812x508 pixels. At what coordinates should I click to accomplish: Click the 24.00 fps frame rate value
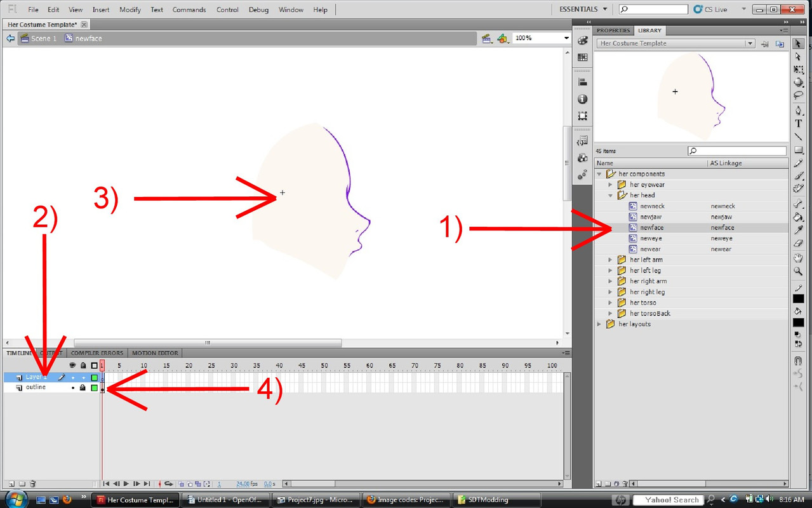point(244,483)
